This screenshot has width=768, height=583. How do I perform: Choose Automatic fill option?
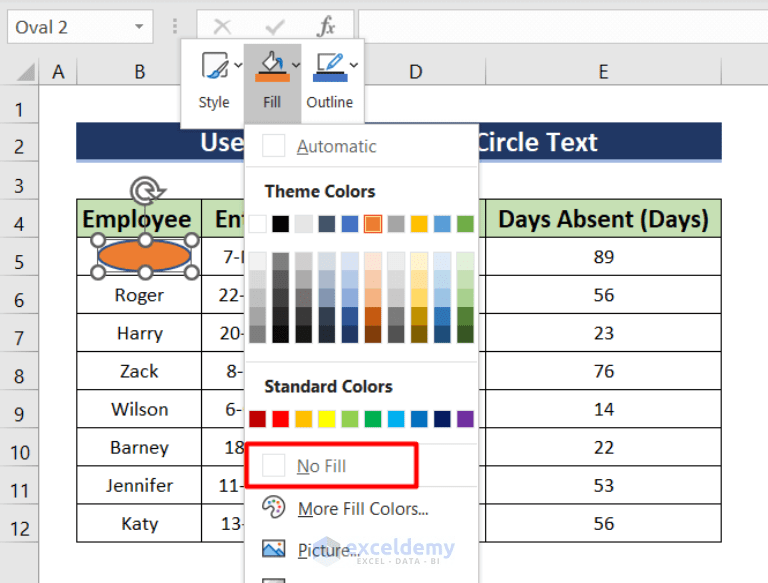point(361,146)
